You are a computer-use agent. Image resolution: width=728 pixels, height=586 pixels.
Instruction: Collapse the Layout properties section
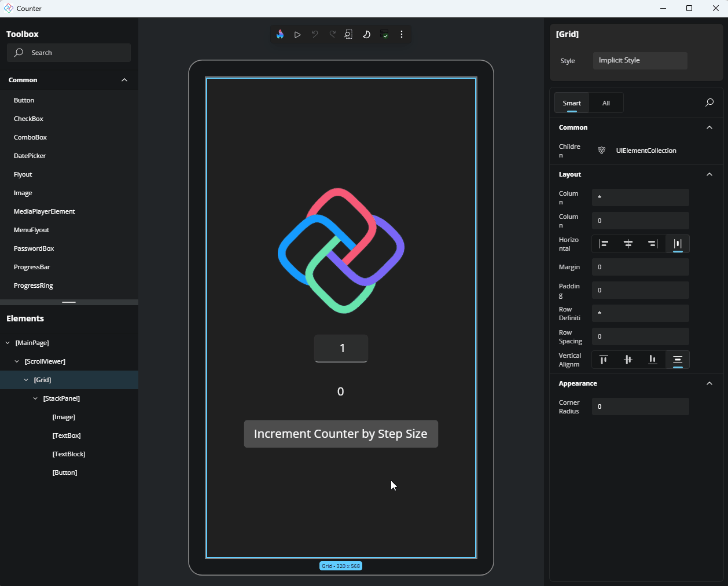[x=709, y=174]
